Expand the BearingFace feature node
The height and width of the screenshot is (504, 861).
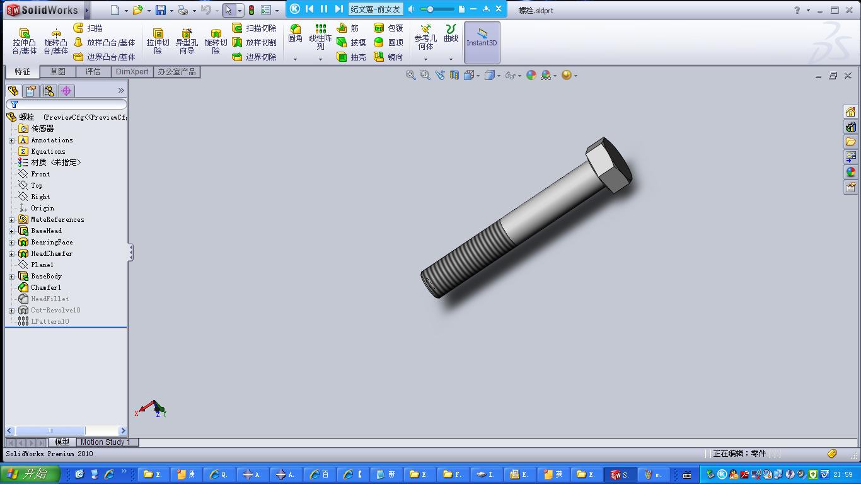pyautogui.click(x=11, y=243)
